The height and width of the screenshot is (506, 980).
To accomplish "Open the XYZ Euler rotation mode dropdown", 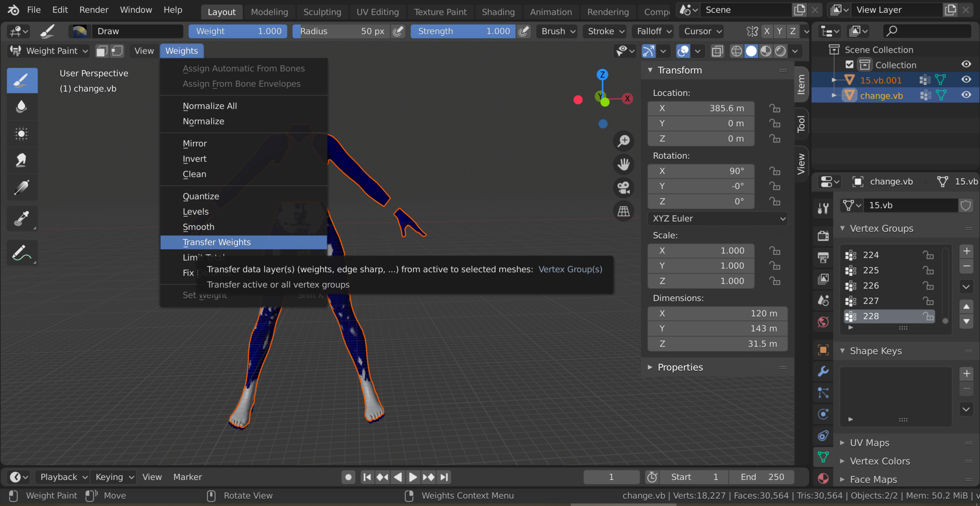I will pos(718,219).
